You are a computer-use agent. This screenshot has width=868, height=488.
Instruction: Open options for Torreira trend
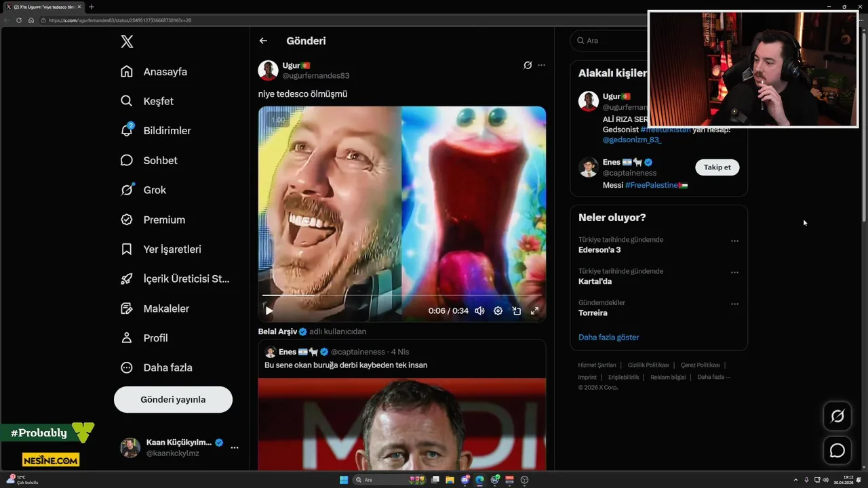pyautogui.click(x=734, y=304)
